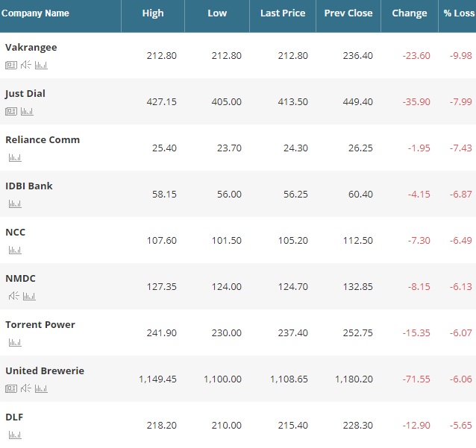
Task: Open chart icon under NCC
Action: click(15, 250)
